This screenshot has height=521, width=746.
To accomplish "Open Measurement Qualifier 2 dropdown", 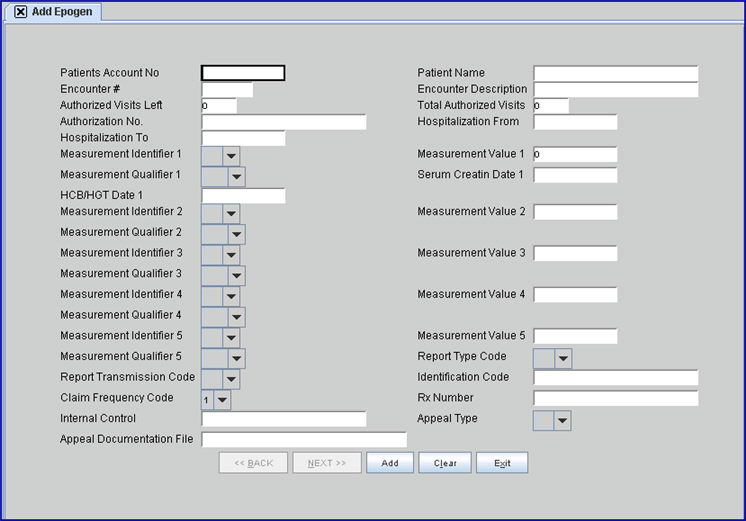I will (x=223, y=234).
